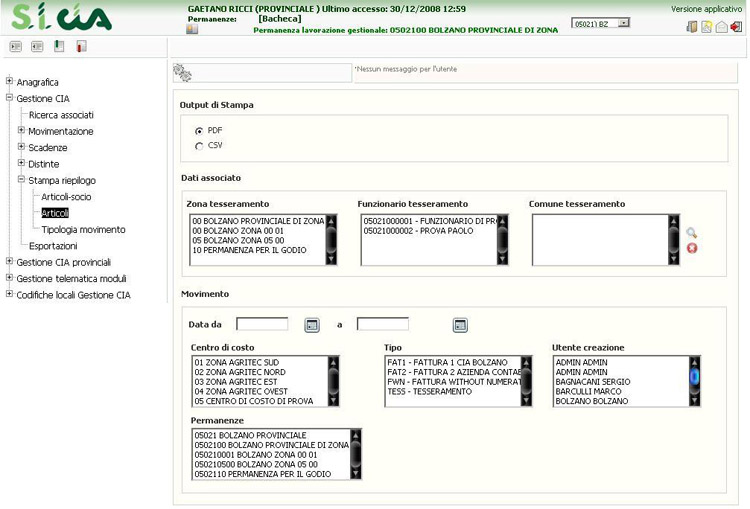Select TESS - TESSERAMENTO type
The image size is (750, 509).
[x=429, y=391]
